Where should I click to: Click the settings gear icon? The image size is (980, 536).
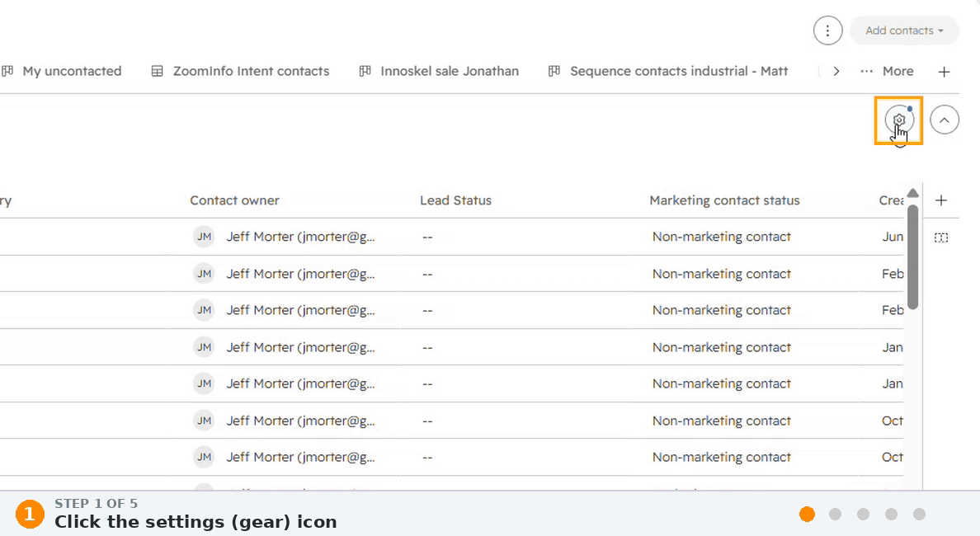coord(899,120)
